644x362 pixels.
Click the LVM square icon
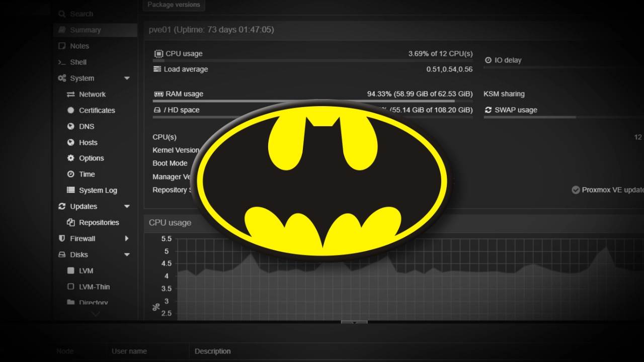pos(70,271)
